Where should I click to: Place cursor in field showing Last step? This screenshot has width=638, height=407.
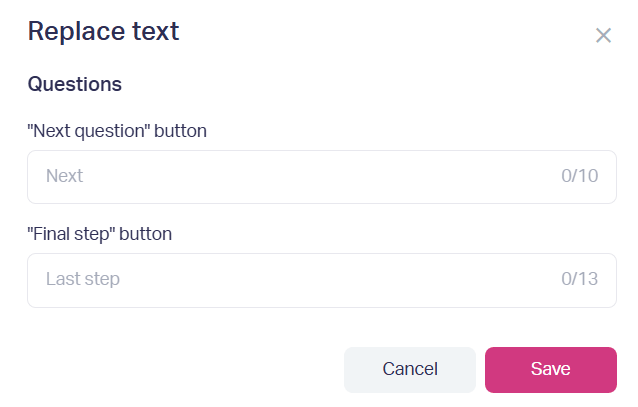(x=322, y=280)
